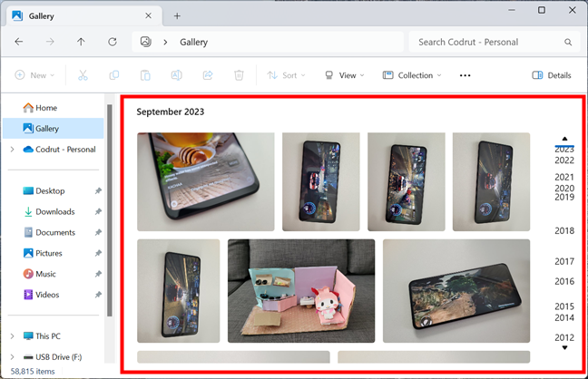
Task: Click the Cut scissors icon
Action: pyautogui.click(x=83, y=75)
